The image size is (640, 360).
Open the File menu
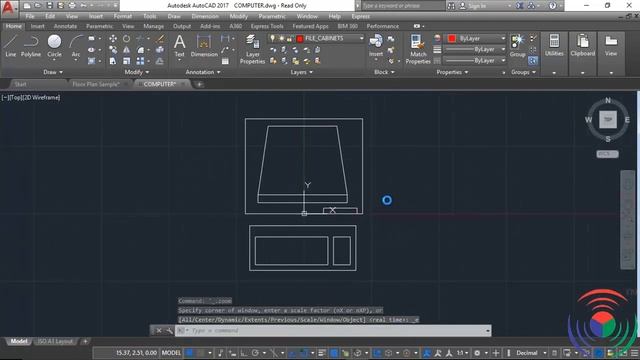[30, 16]
